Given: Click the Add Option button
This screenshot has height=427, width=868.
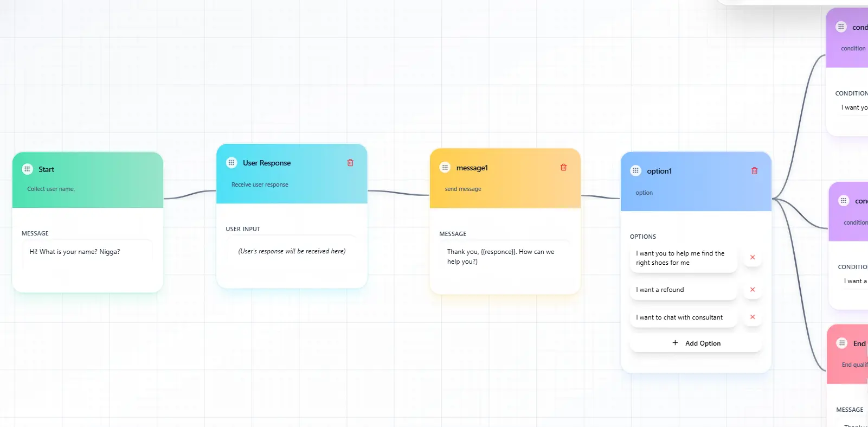Looking at the screenshot, I should click(696, 343).
